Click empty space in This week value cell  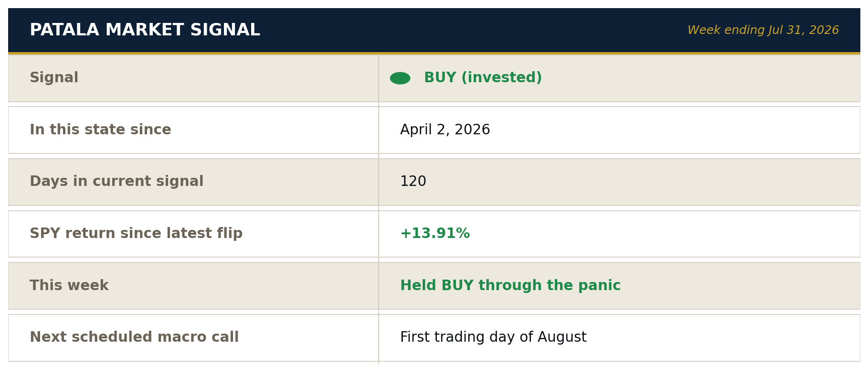740,286
